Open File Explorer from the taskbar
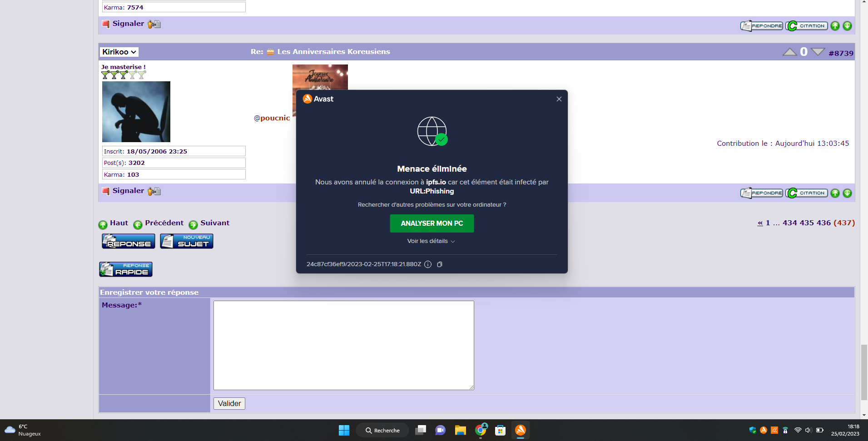This screenshot has width=868, height=441. (461, 430)
